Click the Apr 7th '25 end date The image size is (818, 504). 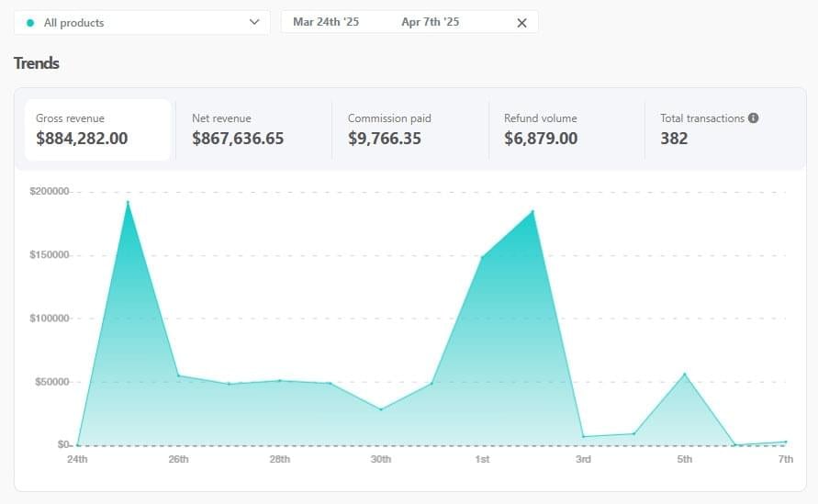click(x=430, y=22)
